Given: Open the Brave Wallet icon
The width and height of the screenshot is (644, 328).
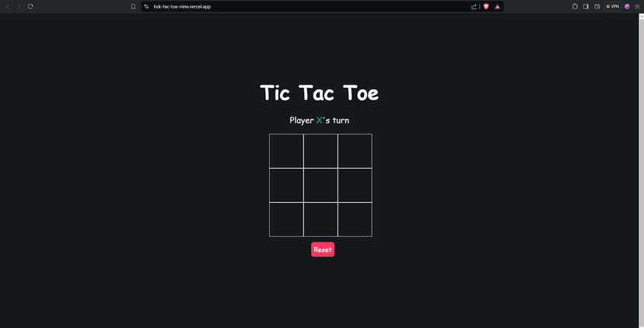Looking at the screenshot, I should pos(597,6).
